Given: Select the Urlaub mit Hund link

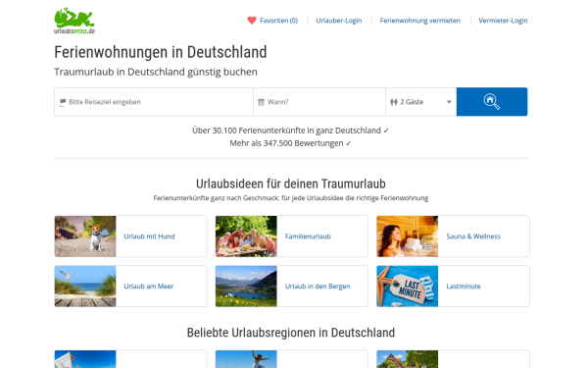Looking at the screenshot, I should tap(149, 237).
